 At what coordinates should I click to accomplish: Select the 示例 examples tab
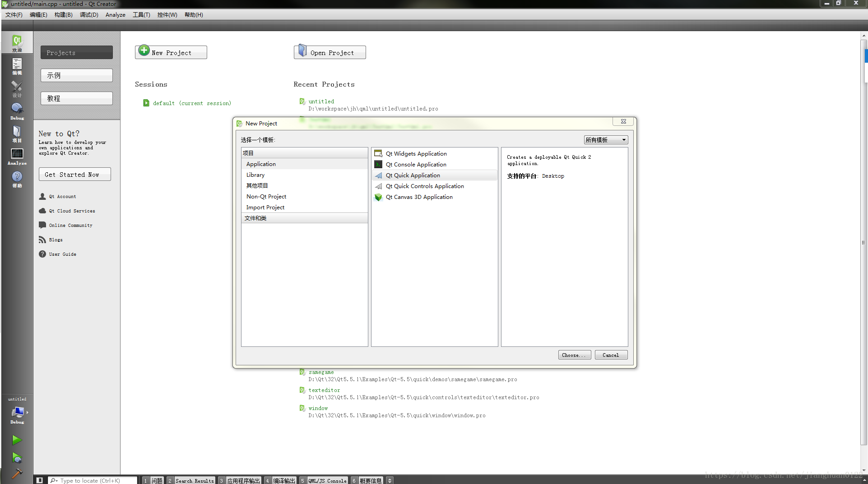77,75
